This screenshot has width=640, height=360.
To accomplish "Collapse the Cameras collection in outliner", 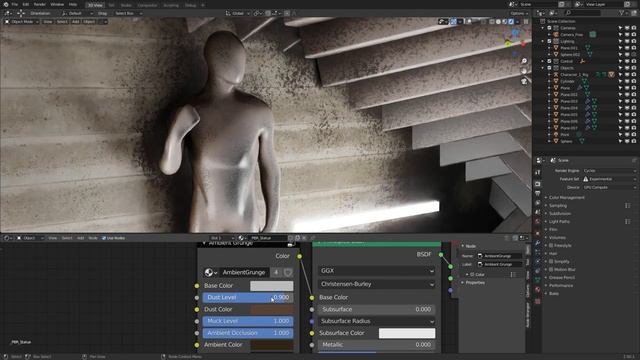I will tap(542, 28).
